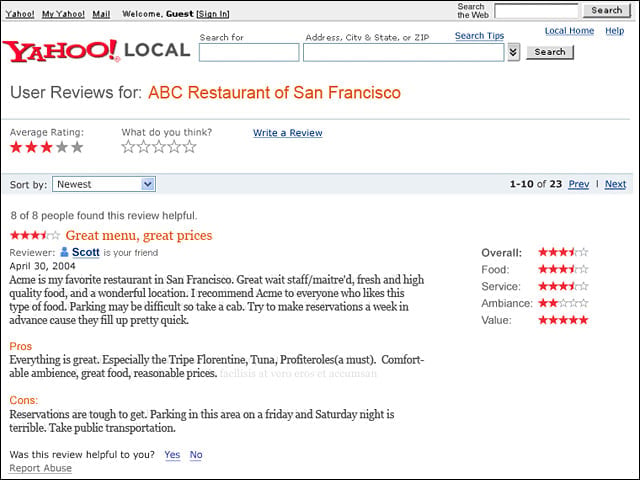Expand the double-chevron location options button
640x480 pixels.
(x=513, y=52)
